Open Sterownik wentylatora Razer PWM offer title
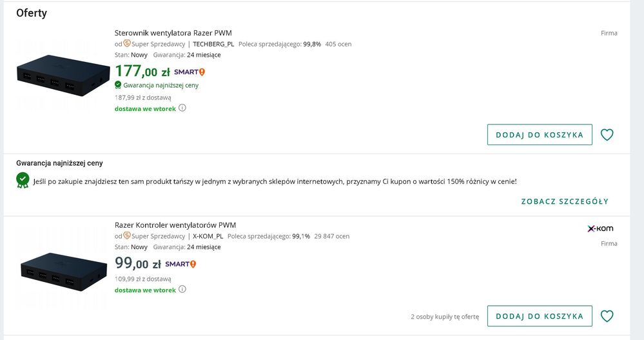The width and height of the screenshot is (644, 340). tap(173, 33)
